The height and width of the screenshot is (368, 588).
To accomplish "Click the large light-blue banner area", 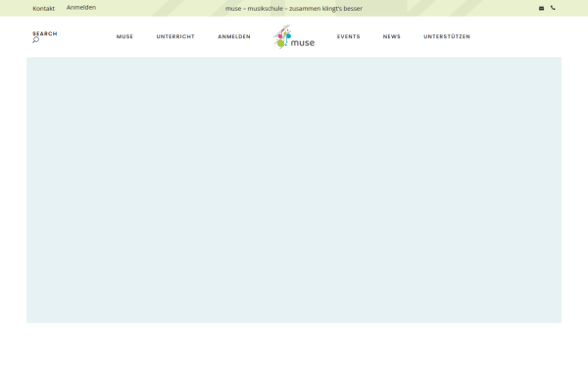I will pos(294,190).
